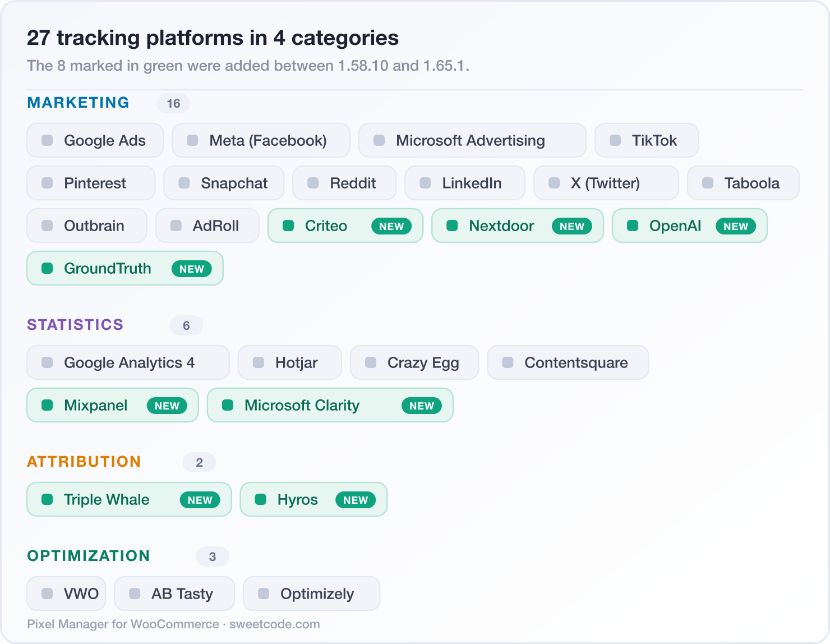The height and width of the screenshot is (644, 830).
Task: Click the "27 tracking platforms in 4 categories" title
Action: pos(213,38)
